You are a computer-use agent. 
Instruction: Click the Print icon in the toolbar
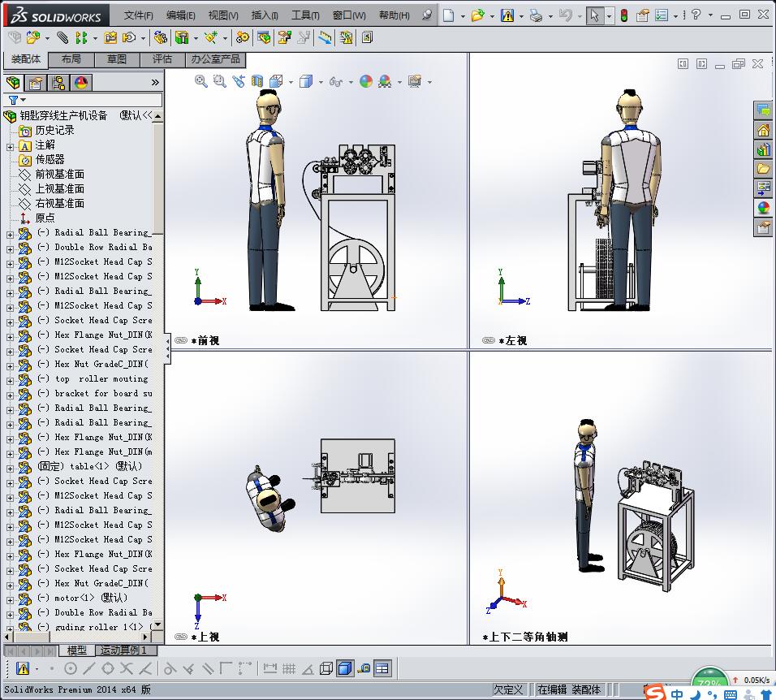click(535, 15)
